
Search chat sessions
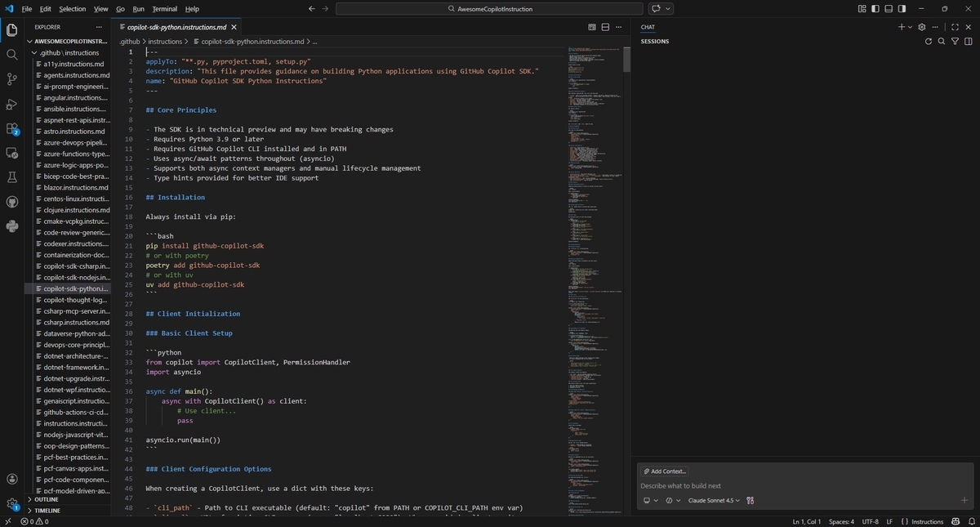coord(942,41)
